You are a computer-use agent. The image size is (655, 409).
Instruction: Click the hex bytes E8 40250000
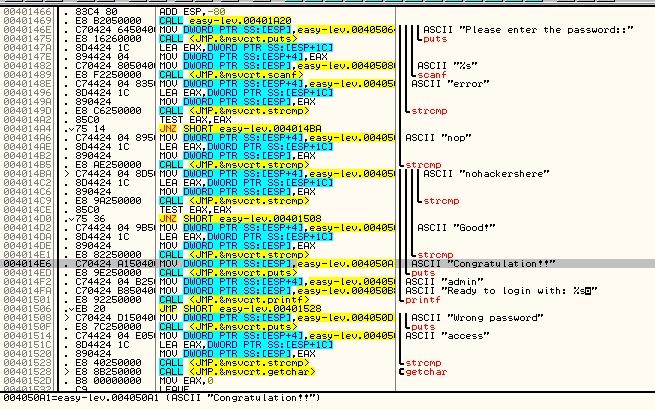108,363
